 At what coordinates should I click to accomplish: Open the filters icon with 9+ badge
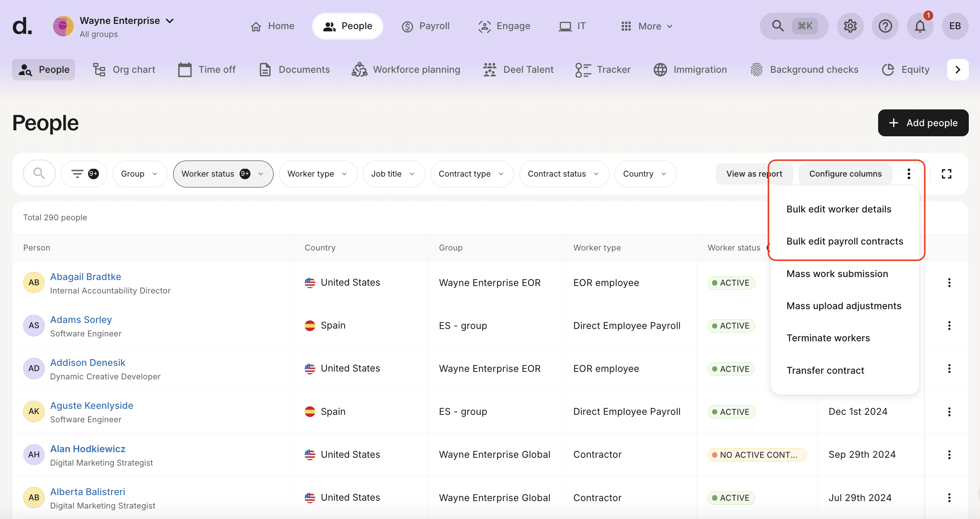(84, 174)
